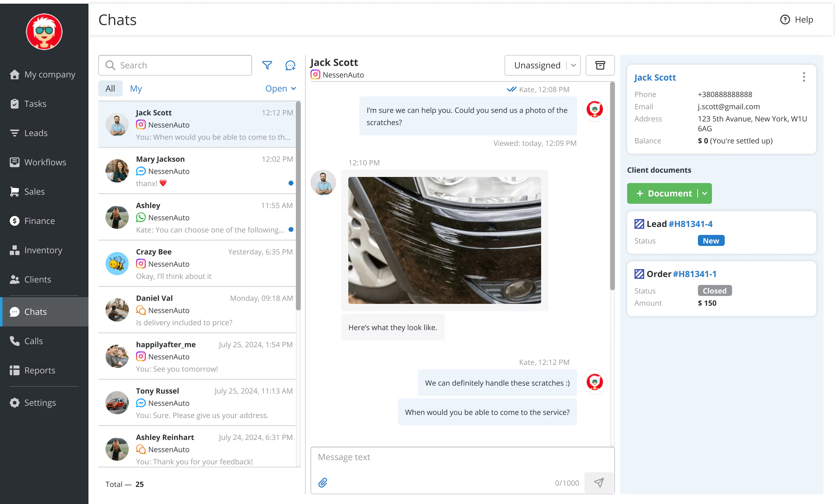Screen dimensions: 837x504
Task: Expand the Document button dropdown arrow
Action: tap(705, 193)
